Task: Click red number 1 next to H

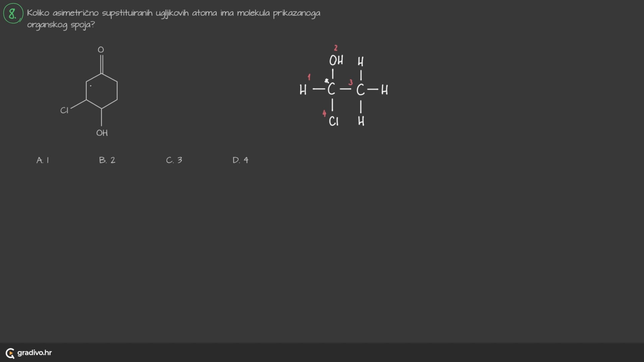Action: 309,77
